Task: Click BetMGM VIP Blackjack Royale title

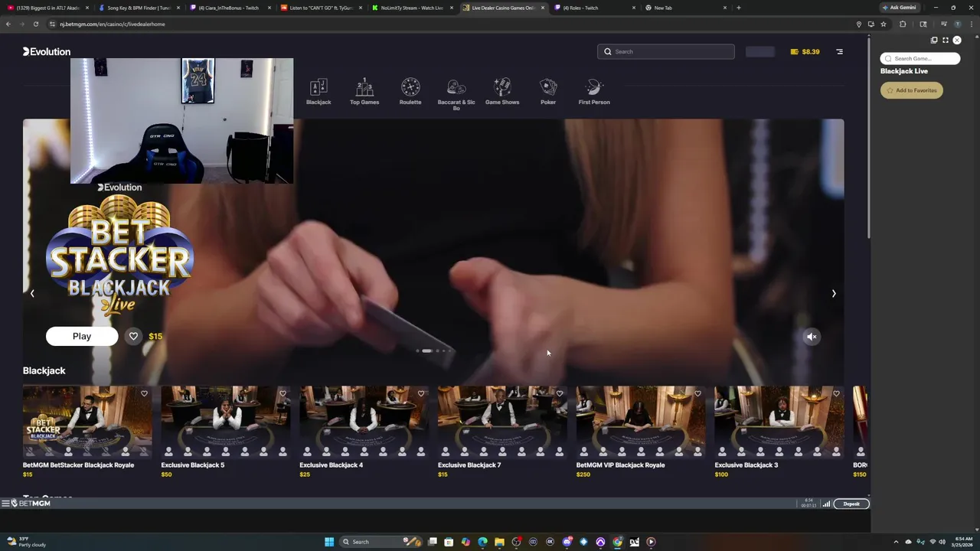Action: pyautogui.click(x=620, y=465)
